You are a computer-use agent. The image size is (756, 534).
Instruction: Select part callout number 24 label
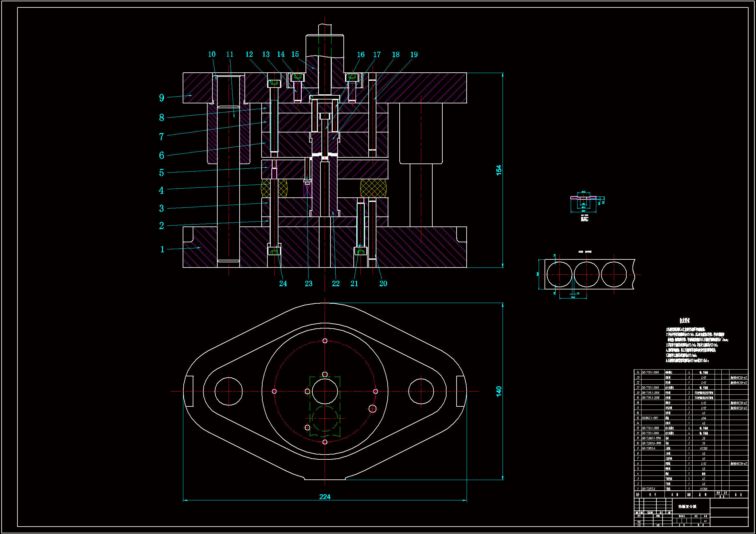283,284
